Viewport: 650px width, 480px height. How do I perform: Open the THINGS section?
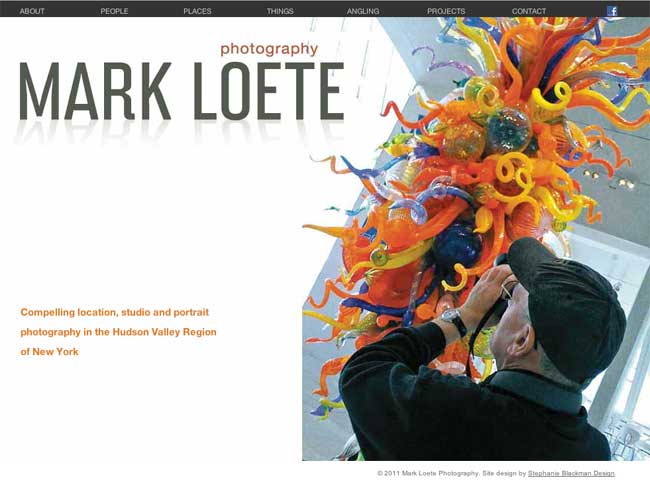point(280,11)
